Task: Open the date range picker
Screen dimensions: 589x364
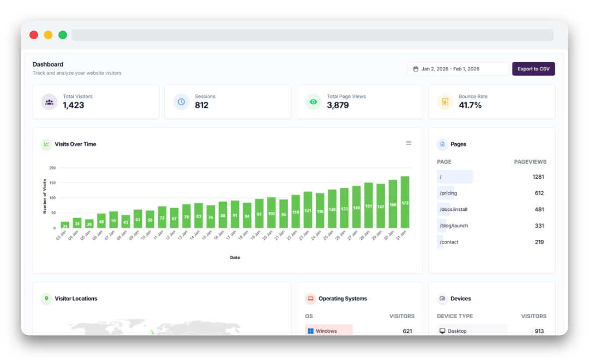Action: pos(458,69)
